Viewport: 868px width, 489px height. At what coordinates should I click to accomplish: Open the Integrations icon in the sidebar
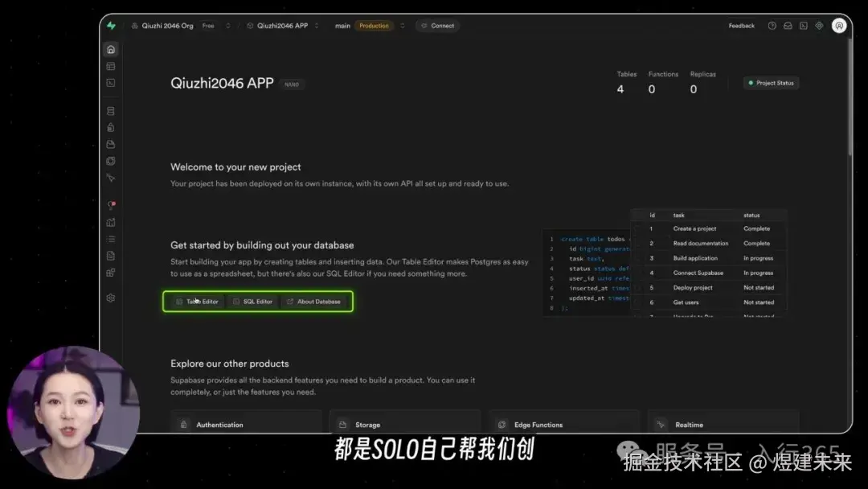[111, 273]
